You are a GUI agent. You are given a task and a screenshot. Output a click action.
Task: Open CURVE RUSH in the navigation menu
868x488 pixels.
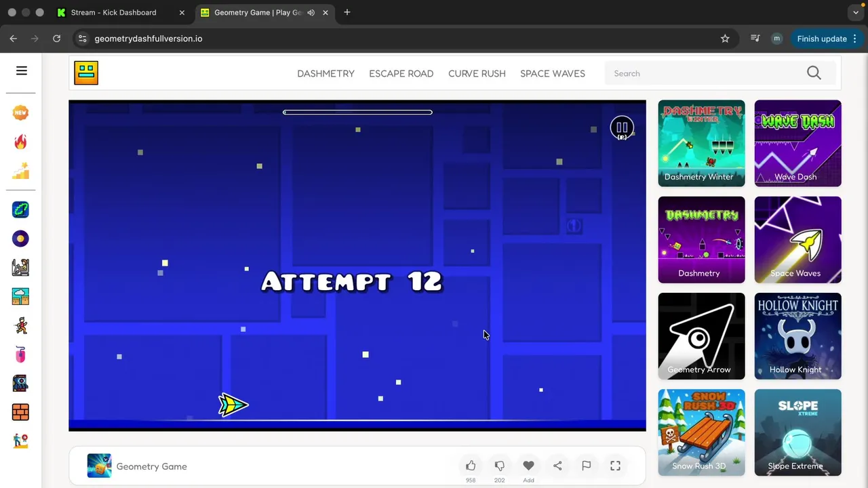477,73
